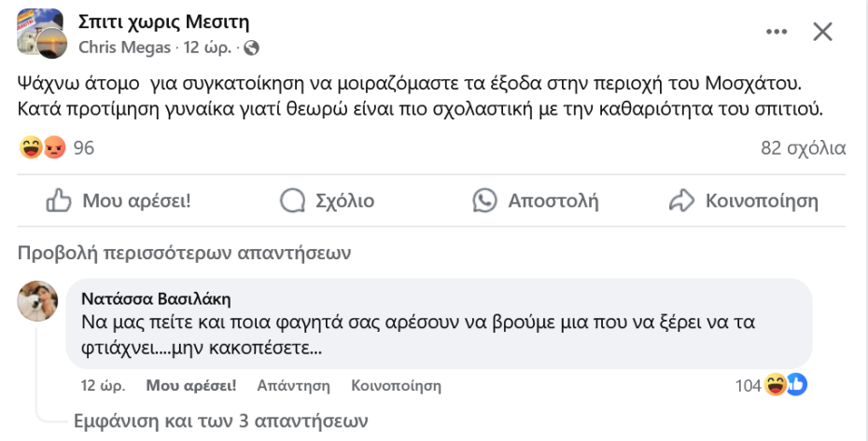Click the thumbs-up Like icon on post
Image resolution: width=868 pixels, height=441 pixels.
tap(59, 200)
